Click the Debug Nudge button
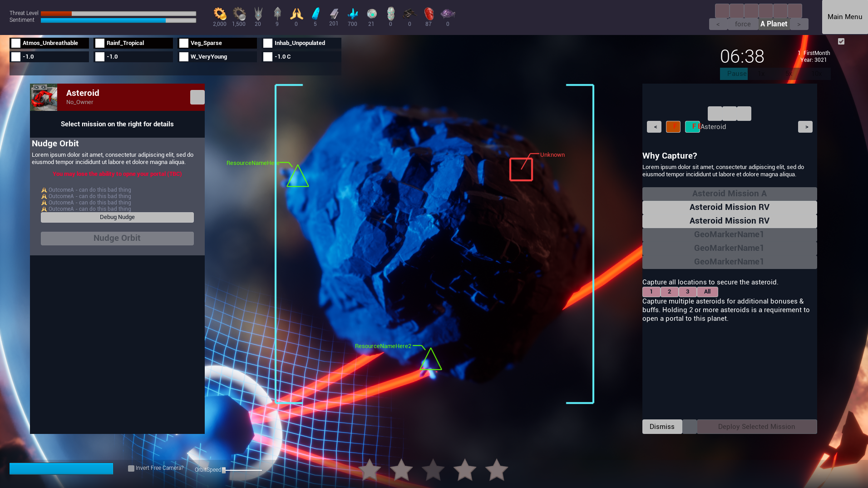Viewport: 868px width, 488px height. pos(117,217)
